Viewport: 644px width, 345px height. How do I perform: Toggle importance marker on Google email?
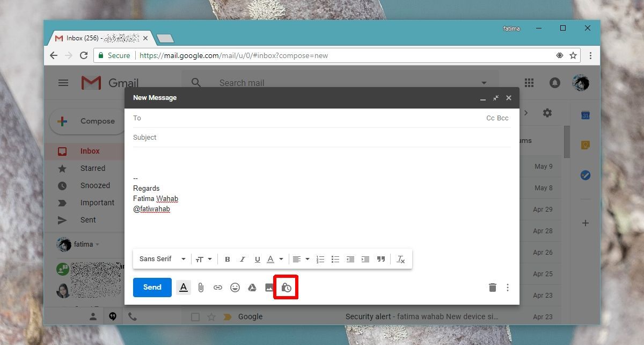coord(227,317)
